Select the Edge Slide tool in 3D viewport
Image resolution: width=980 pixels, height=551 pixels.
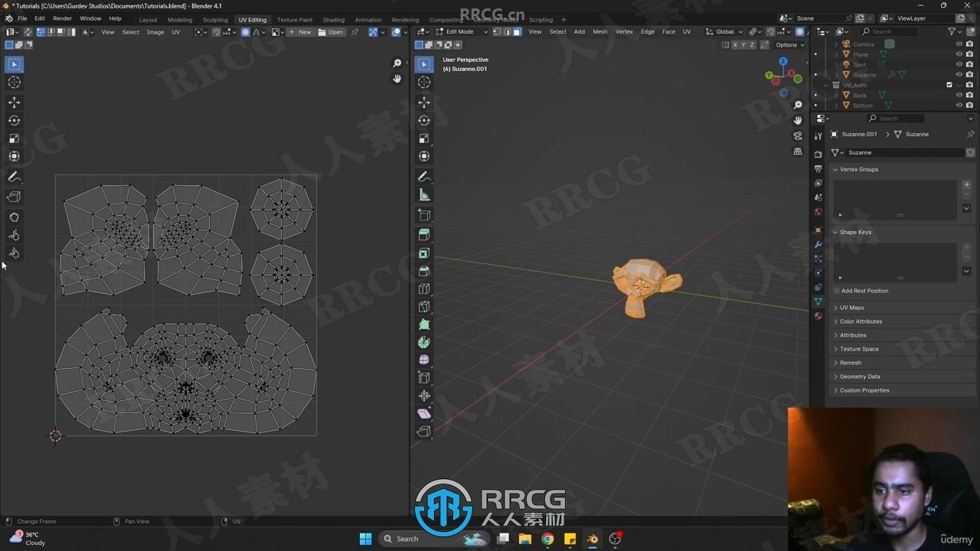pyautogui.click(x=424, y=378)
